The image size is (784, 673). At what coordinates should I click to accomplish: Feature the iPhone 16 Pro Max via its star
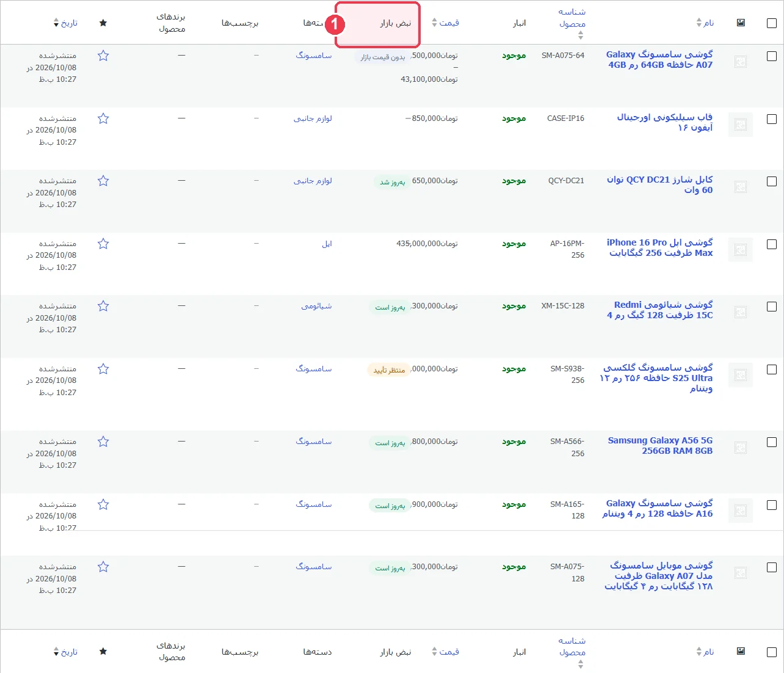pyautogui.click(x=103, y=244)
